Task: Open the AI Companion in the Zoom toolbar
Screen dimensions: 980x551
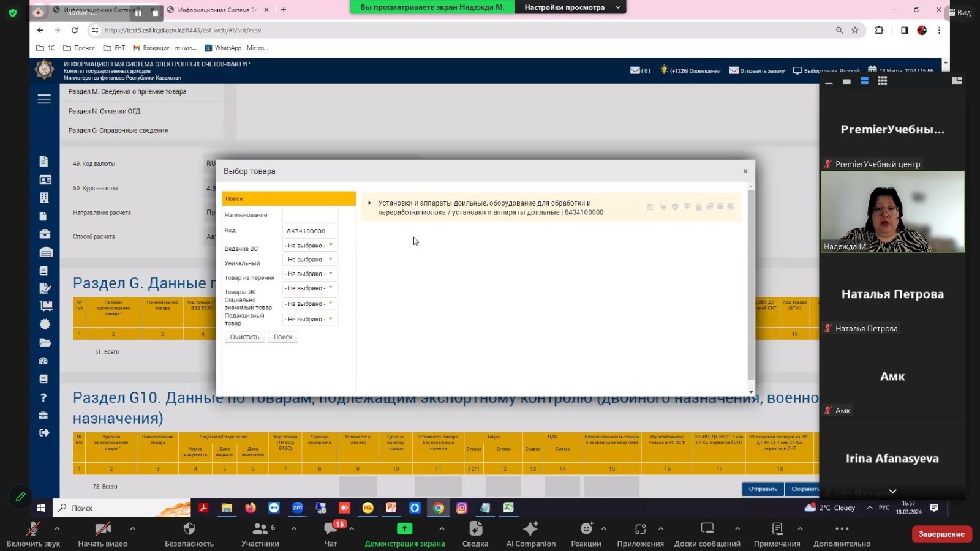Action: point(530,534)
